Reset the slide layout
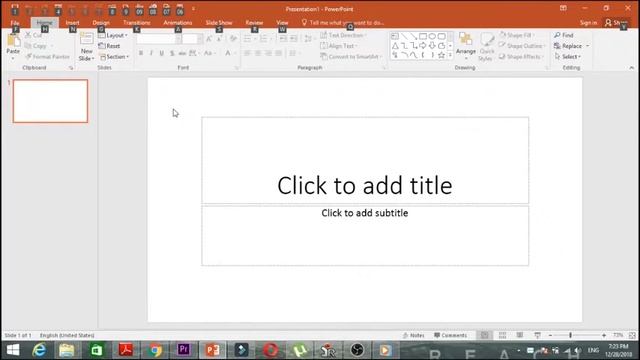Image resolution: width=640 pixels, height=360 pixels. pyautogui.click(x=109, y=46)
